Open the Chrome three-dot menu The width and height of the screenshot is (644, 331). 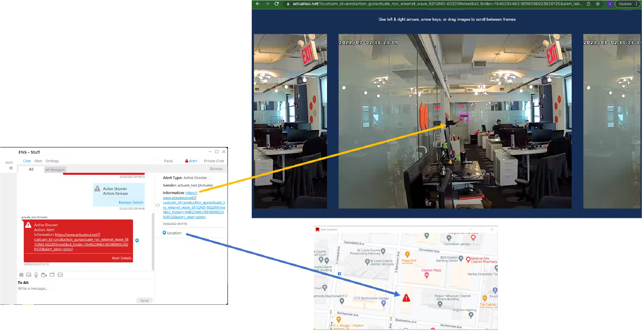coord(638,4)
